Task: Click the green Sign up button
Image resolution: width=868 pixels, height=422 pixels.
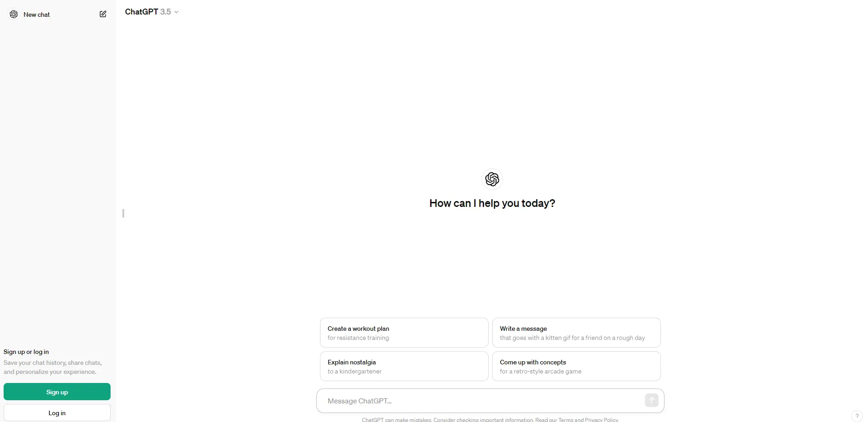Action: [x=57, y=392]
